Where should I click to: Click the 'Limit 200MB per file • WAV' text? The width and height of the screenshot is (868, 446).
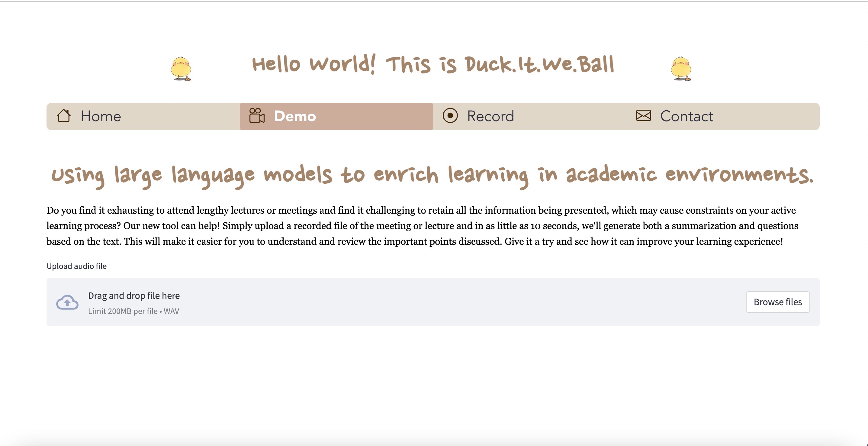click(x=133, y=311)
